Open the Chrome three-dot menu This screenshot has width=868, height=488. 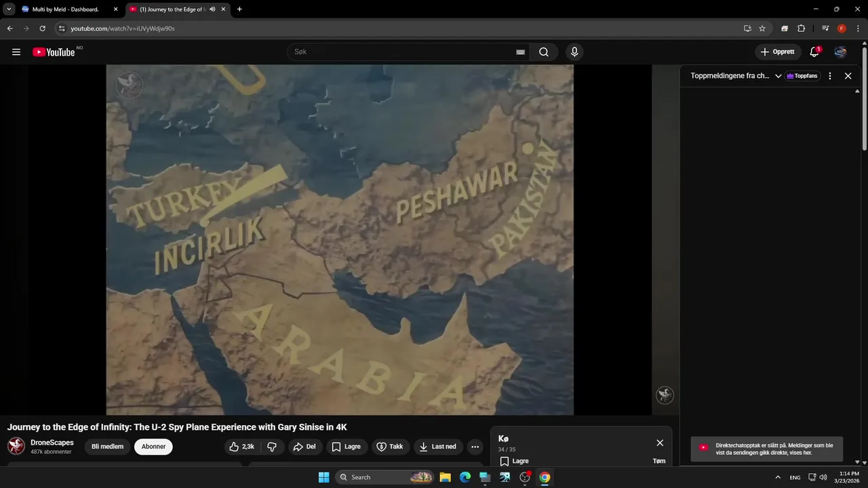(858, 28)
